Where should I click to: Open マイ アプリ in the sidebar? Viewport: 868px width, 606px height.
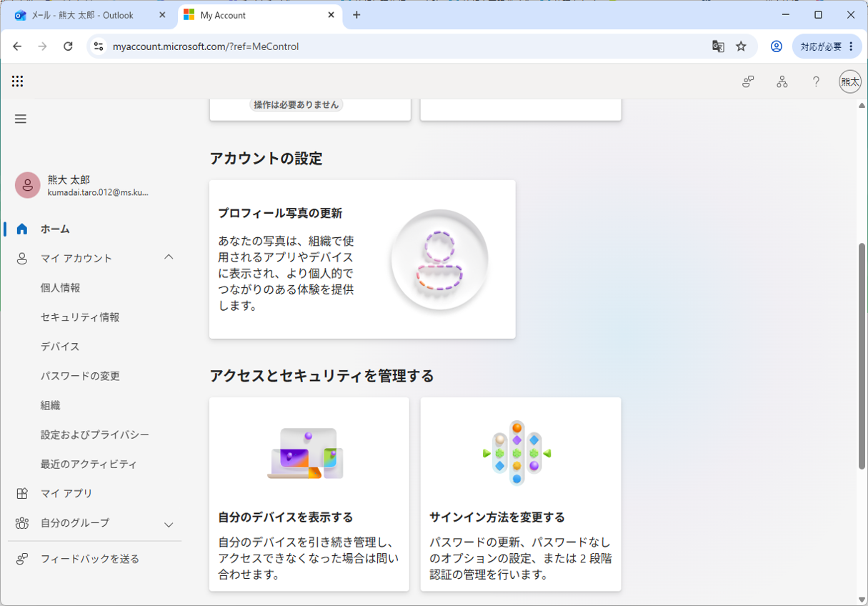[x=66, y=493]
